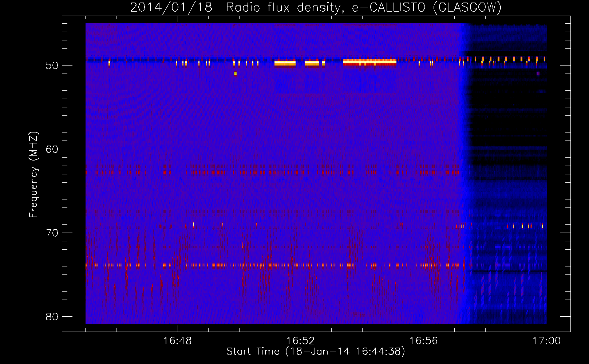Viewport: 589px width, 364px height.
Task: Click the 50 frequency tick label
Action: pyautogui.click(x=52, y=66)
